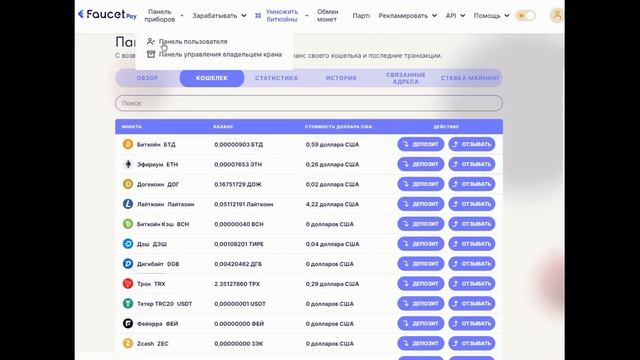Open the Парти menu item

(361, 16)
